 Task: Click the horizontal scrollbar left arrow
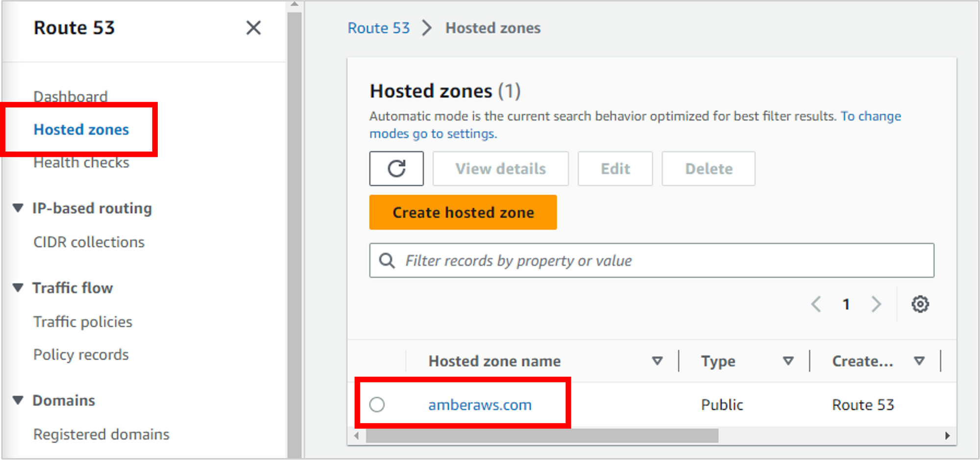(x=357, y=435)
